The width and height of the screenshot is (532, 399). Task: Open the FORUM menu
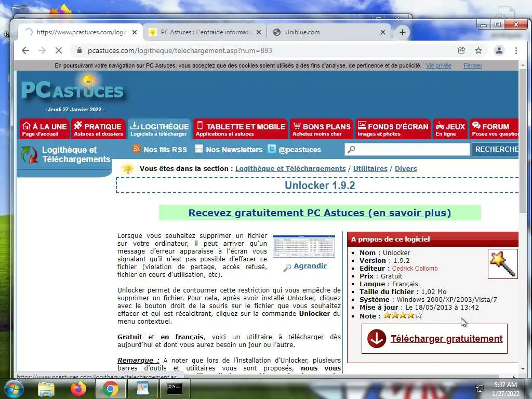[494, 129]
